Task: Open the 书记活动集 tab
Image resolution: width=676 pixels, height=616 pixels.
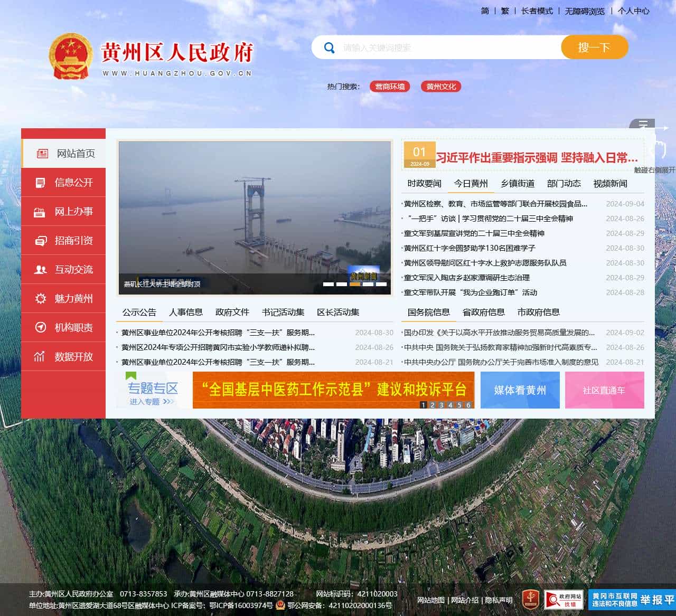Action: (283, 312)
